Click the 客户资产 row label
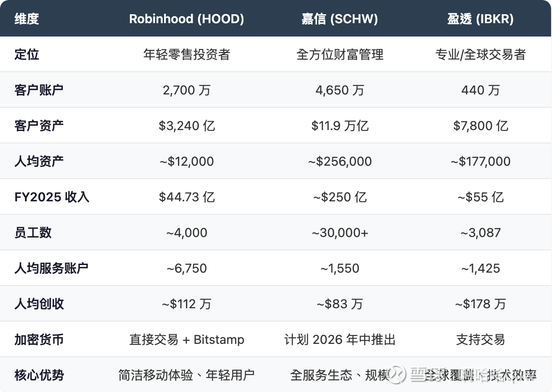This screenshot has height=392, width=552. (39, 126)
